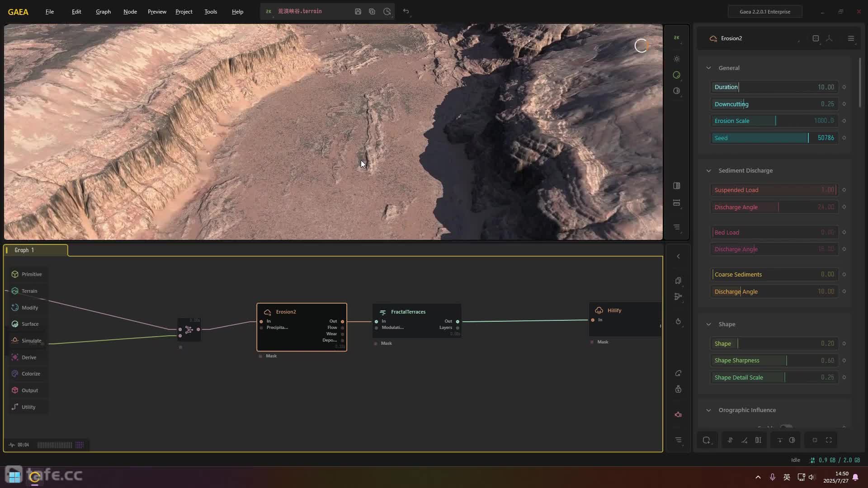This screenshot has height=488, width=868.
Task: Select the Graph 1 tab
Action: [x=24, y=250]
